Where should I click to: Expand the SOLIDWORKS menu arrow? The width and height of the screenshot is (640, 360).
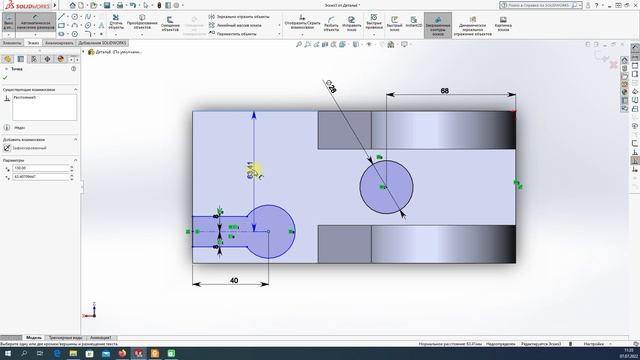click(x=55, y=5)
